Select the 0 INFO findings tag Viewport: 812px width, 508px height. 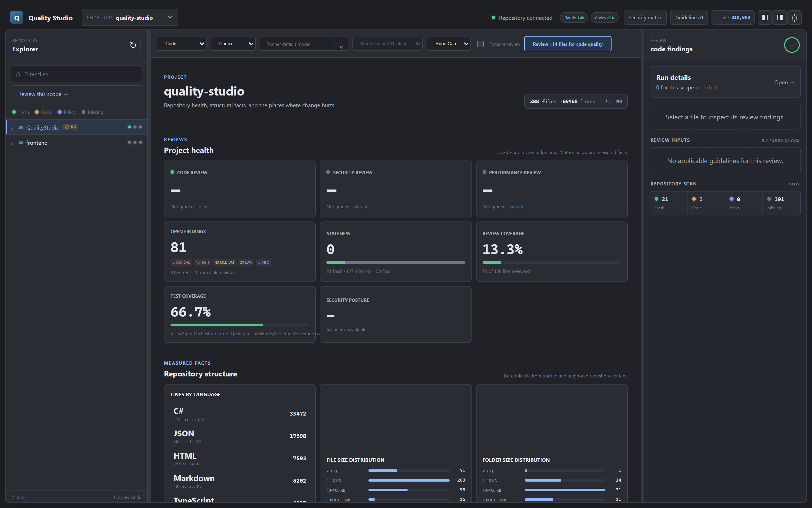[x=264, y=262]
